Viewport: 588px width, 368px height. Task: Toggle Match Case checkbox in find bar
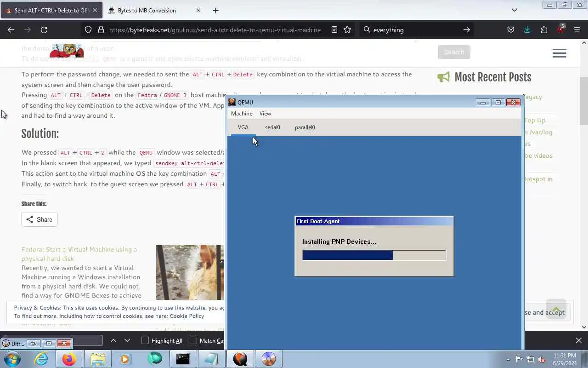pos(193,340)
